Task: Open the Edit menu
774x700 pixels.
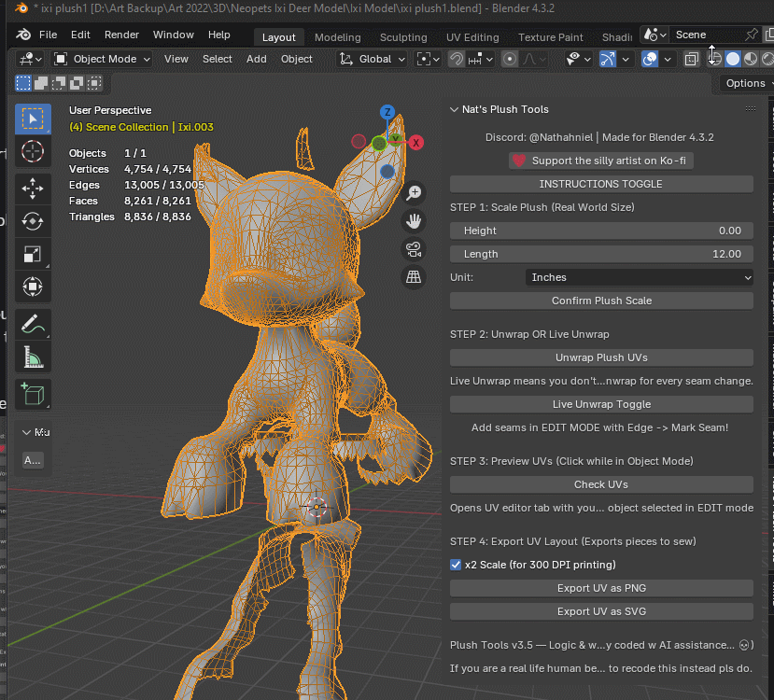Action: click(80, 35)
